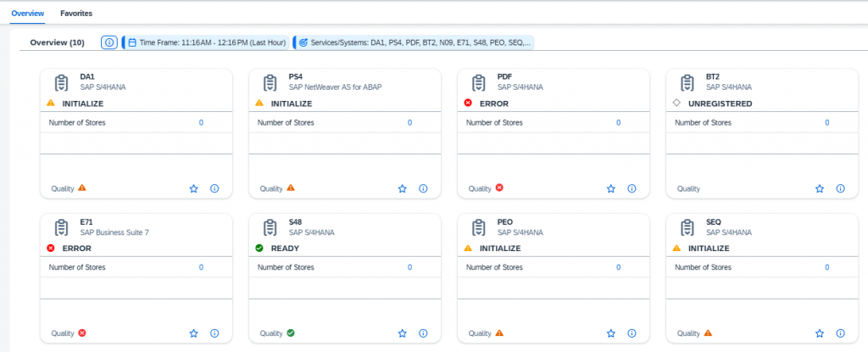Click the PEO Quality warning icon
This screenshot has width=868, height=352.
(x=499, y=332)
